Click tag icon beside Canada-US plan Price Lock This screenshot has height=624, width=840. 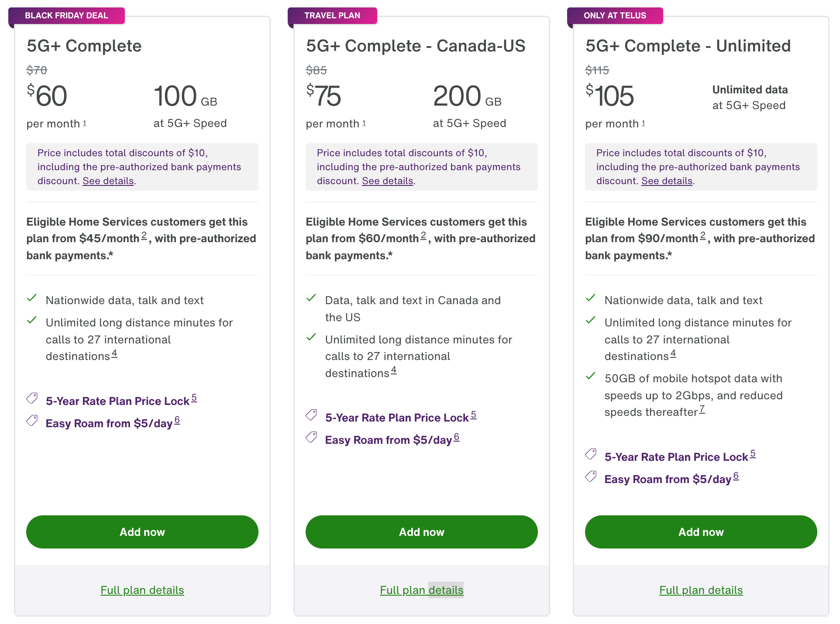[311, 415]
